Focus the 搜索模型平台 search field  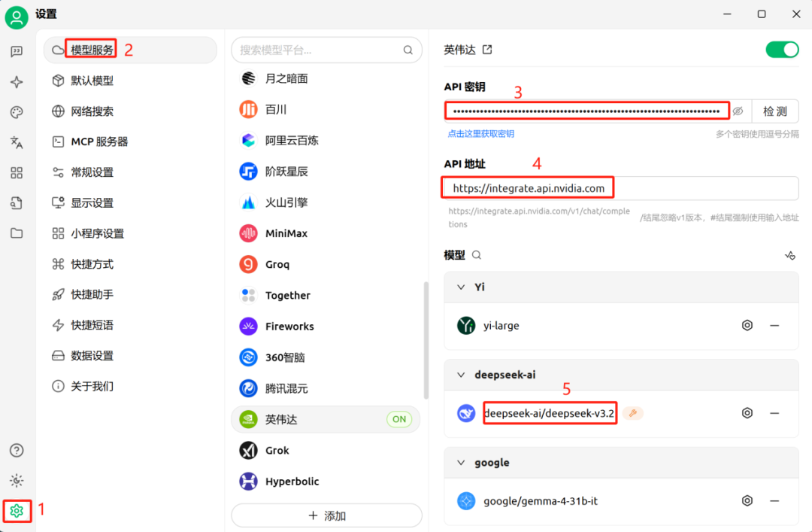326,50
